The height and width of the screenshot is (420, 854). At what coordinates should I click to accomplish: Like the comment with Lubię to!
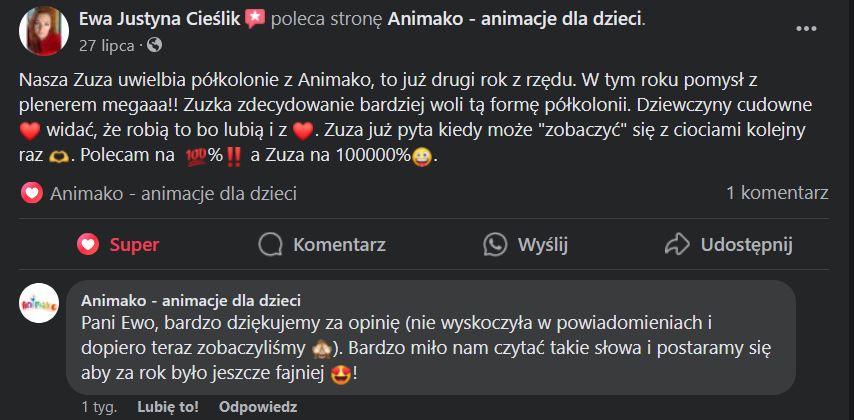[x=168, y=407]
